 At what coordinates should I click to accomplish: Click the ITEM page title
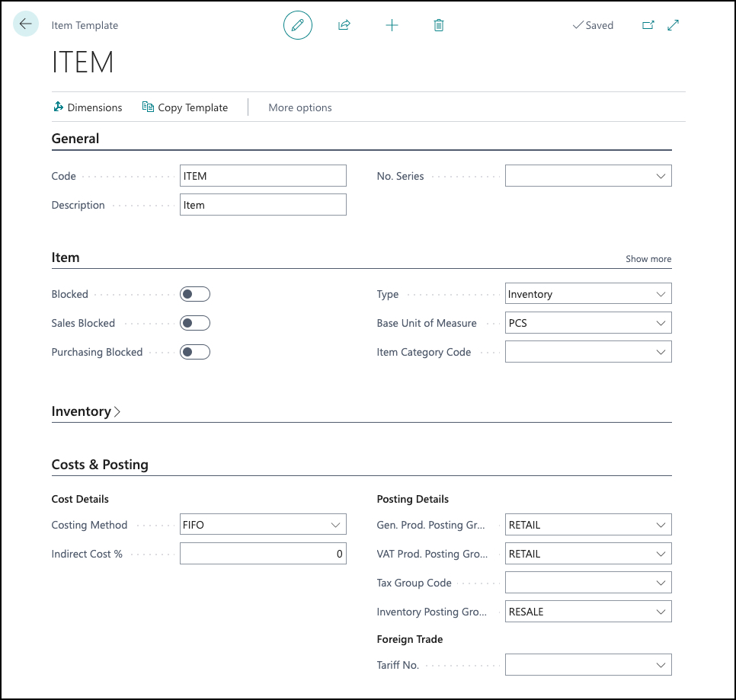point(82,62)
